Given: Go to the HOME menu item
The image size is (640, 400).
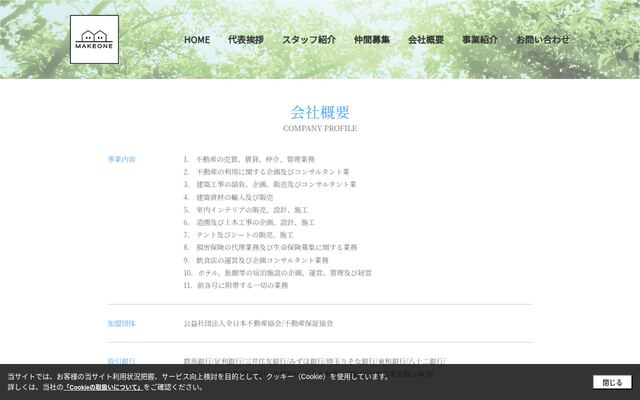Looking at the screenshot, I should click(x=197, y=40).
